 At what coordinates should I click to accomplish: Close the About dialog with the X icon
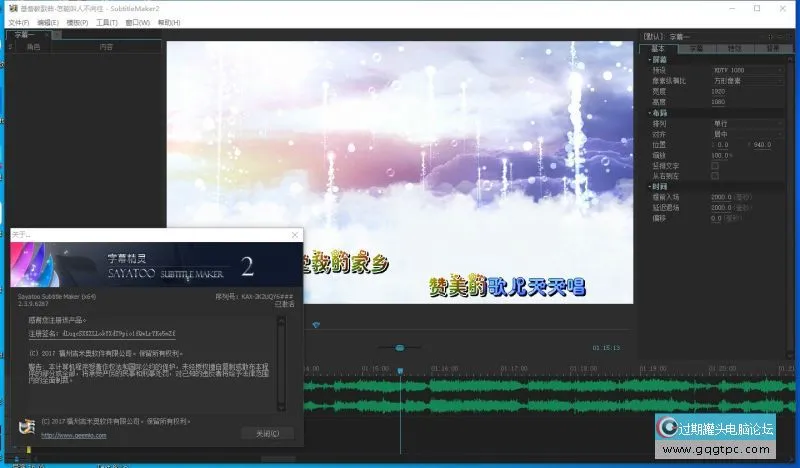(294, 234)
